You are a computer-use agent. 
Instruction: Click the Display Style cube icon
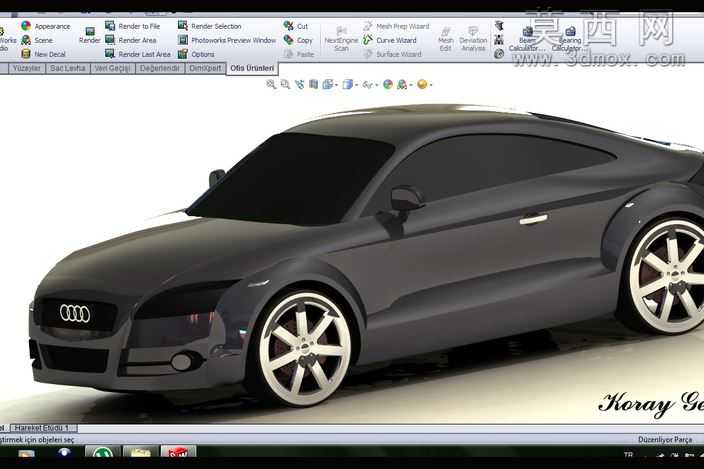[x=347, y=84]
